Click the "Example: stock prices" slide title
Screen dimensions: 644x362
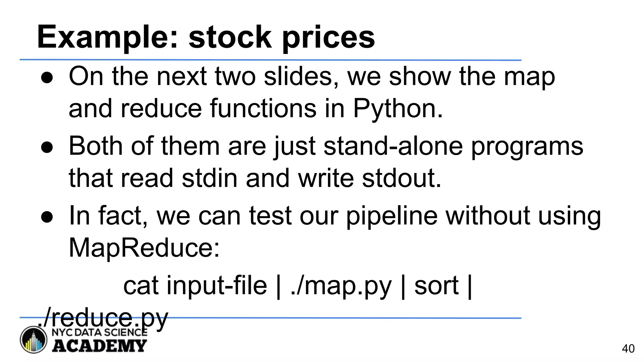pos(206,37)
